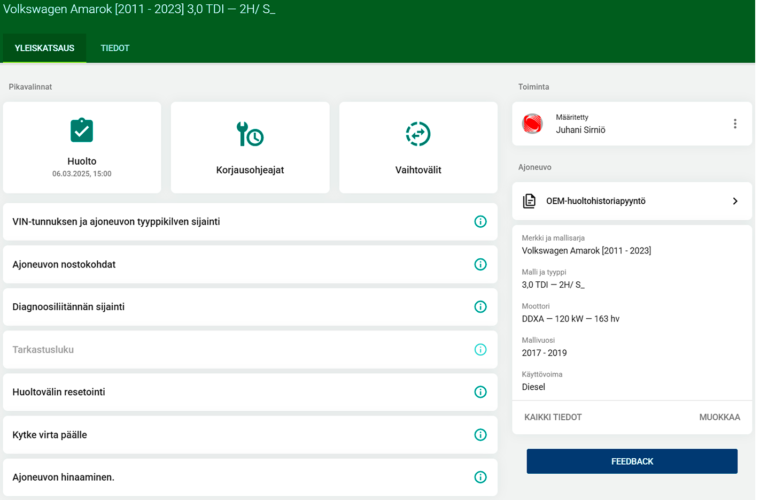Open three-dot menu next to Juhani Sirniö
The height and width of the screenshot is (500, 768).
[x=735, y=124]
